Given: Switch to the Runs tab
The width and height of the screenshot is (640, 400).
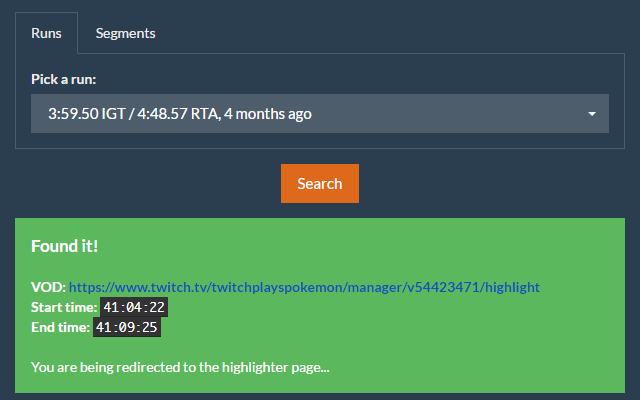Looking at the screenshot, I should click(x=46, y=33).
